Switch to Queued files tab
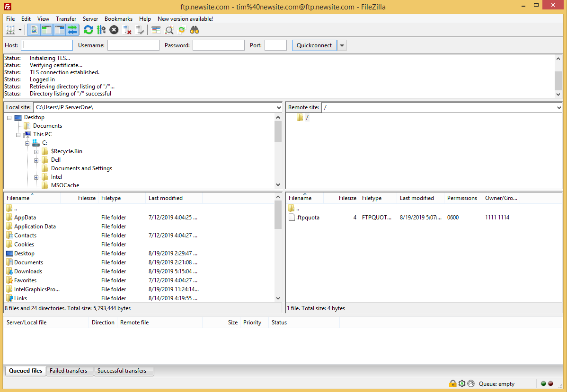 click(26, 371)
